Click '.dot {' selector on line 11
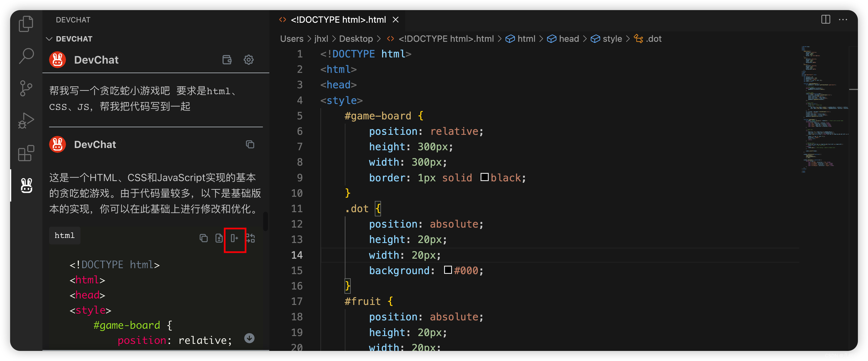The height and width of the screenshot is (361, 868). click(362, 209)
